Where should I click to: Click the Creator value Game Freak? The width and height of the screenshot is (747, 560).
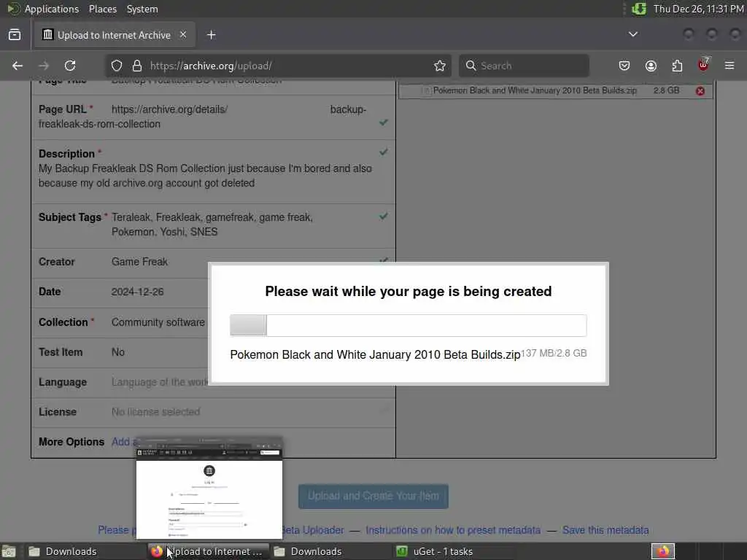[139, 262]
